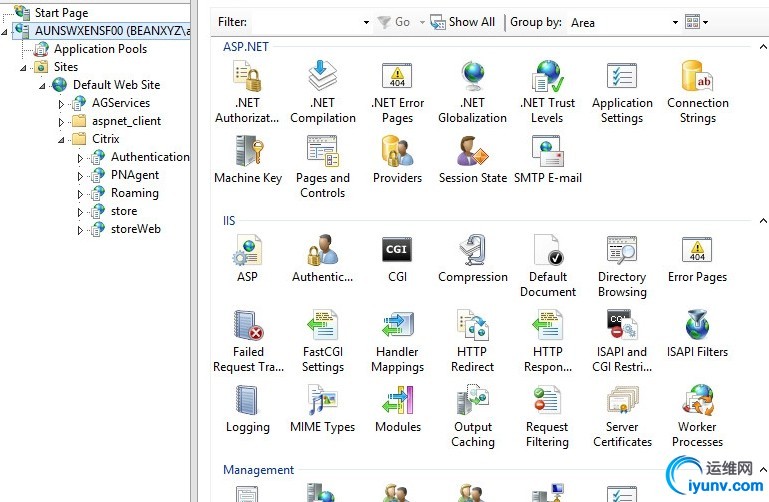Open the view mode dropdown button
The width and height of the screenshot is (769, 502).
696,22
